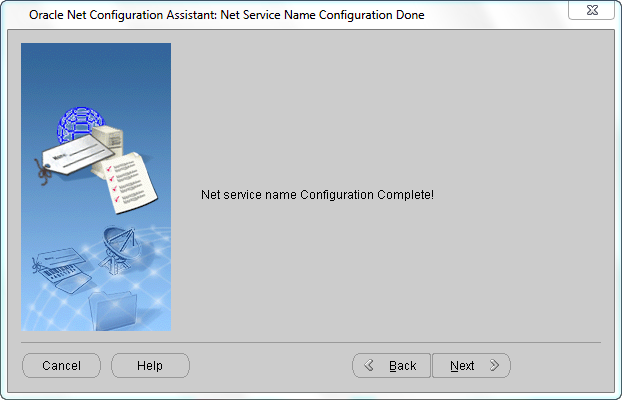This screenshot has height=400, width=622.
Task: Click the wizard illustration side image
Action: pyautogui.click(x=96, y=187)
